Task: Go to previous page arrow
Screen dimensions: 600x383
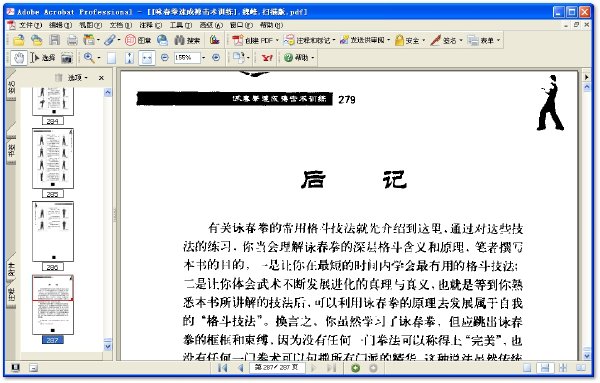Action: [x=240, y=368]
